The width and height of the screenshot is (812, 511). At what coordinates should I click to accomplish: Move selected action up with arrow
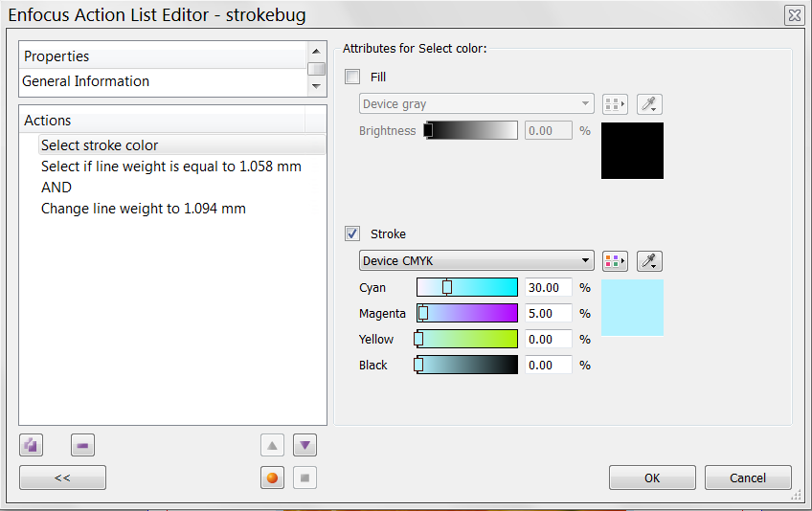(272, 445)
